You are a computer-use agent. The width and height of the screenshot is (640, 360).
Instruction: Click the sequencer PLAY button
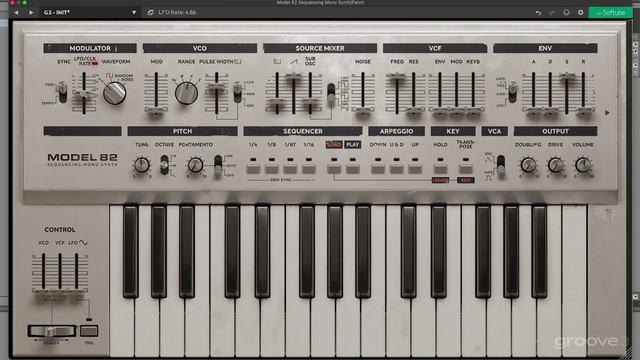[x=353, y=169]
